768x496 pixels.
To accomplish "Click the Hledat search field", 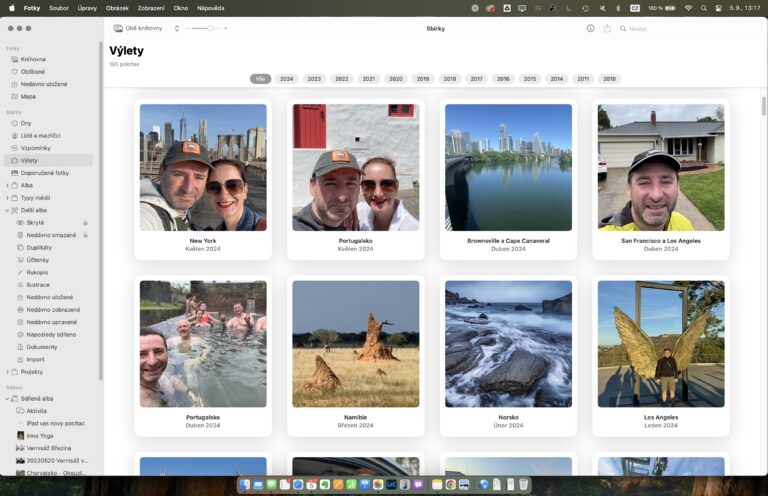I will (x=688, y=29).
